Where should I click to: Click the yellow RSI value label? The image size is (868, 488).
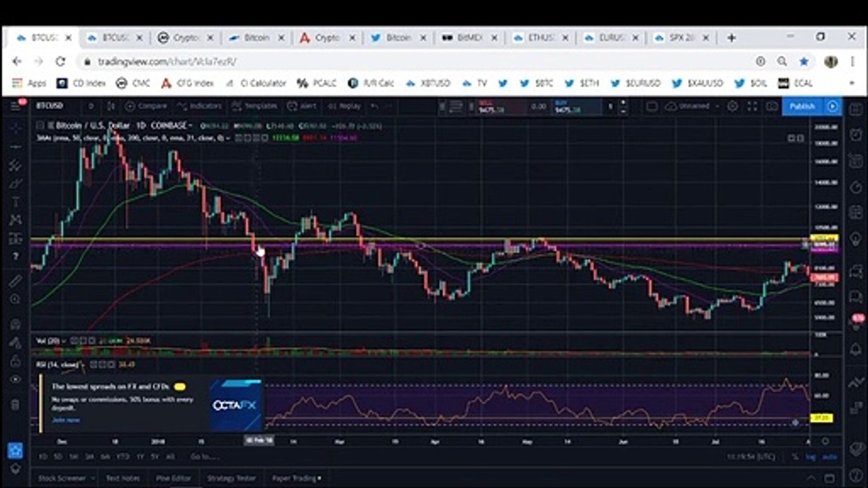(x=821, y=418)
